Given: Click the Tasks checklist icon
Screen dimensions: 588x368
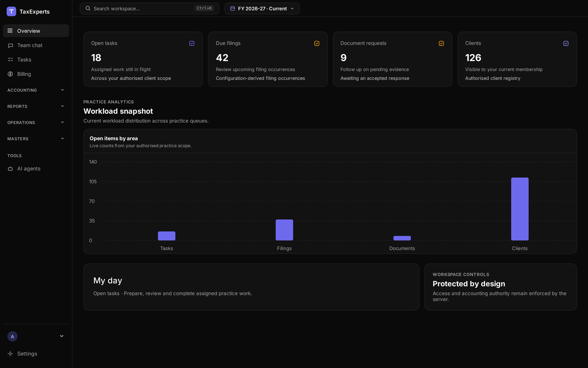Looking at the screenshot, I should coord(10,60).
